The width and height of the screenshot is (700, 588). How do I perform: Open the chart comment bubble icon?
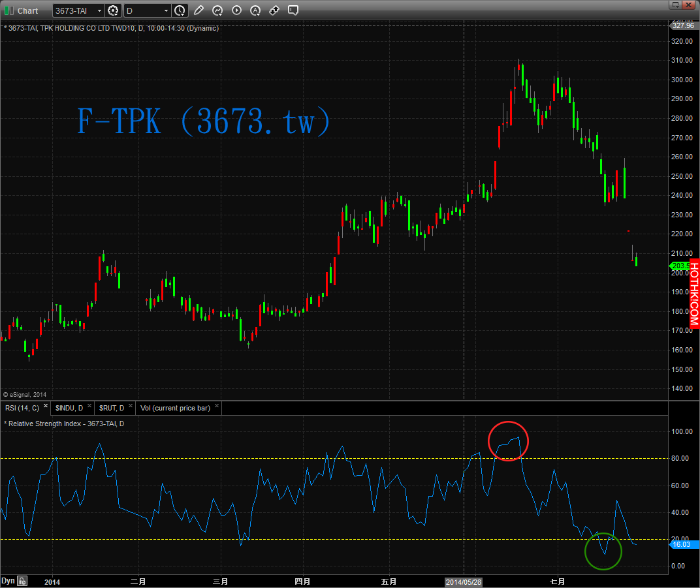293,10
